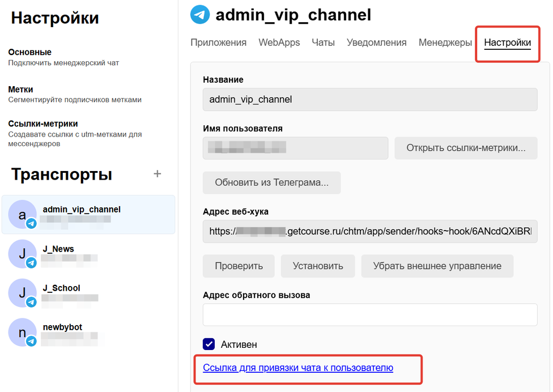Click the plus icon next to Транспорты
Viewport: 553px width, 392px height.
(x=157, y=174)
